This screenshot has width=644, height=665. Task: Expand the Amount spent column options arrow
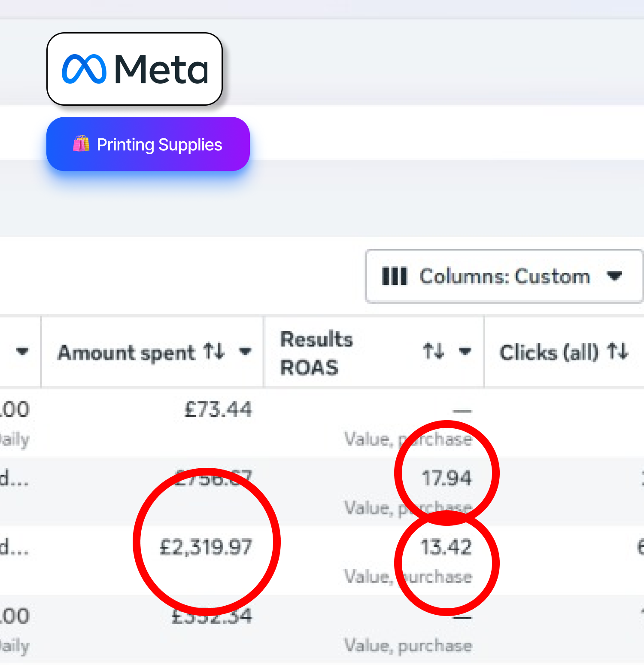pyautogui.click(x=245, y=352)
